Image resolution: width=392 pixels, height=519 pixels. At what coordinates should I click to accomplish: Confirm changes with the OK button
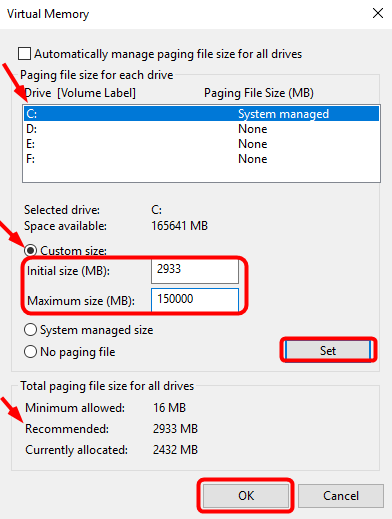pos(246,496)
